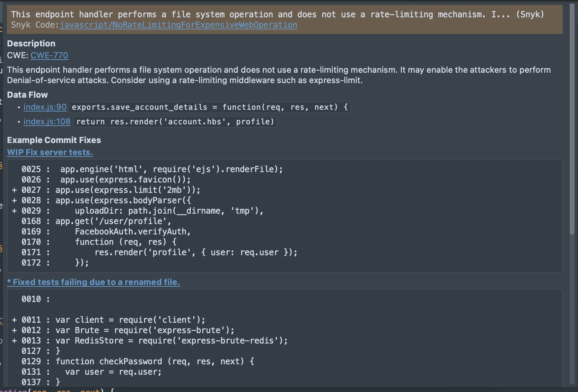Click line 0025 app.engine code line
The width and height of the screenshot is (578, 392).
[x=152, y=169]
